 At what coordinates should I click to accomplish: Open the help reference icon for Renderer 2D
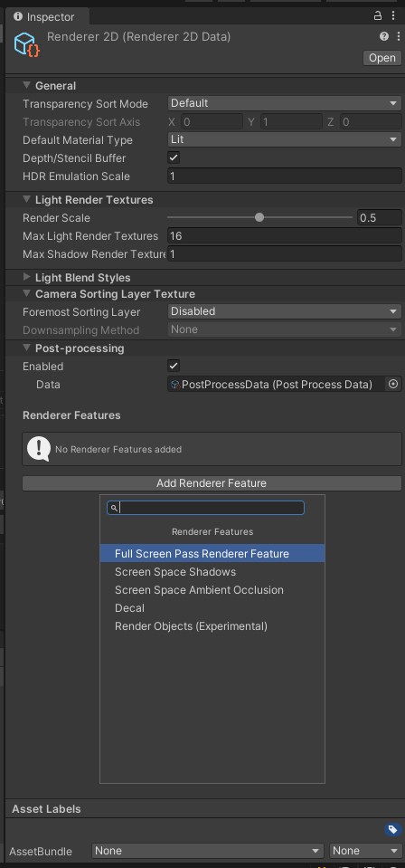point(384,36)
